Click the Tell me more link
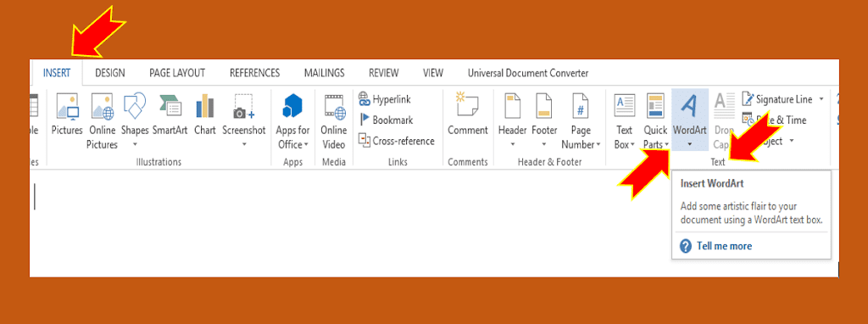Screen dimensions: 868x324 point(724,246)
